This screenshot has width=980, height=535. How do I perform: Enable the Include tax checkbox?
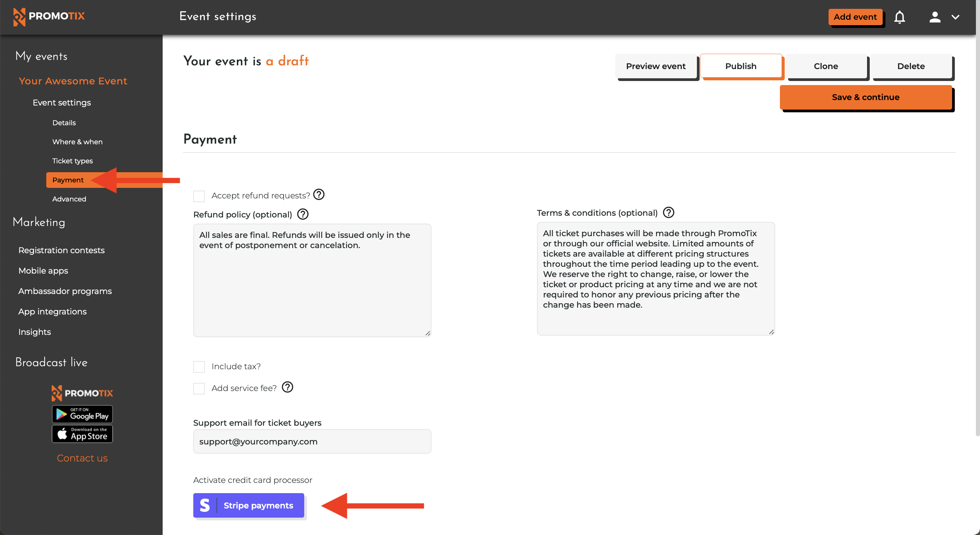pos(199,366)
